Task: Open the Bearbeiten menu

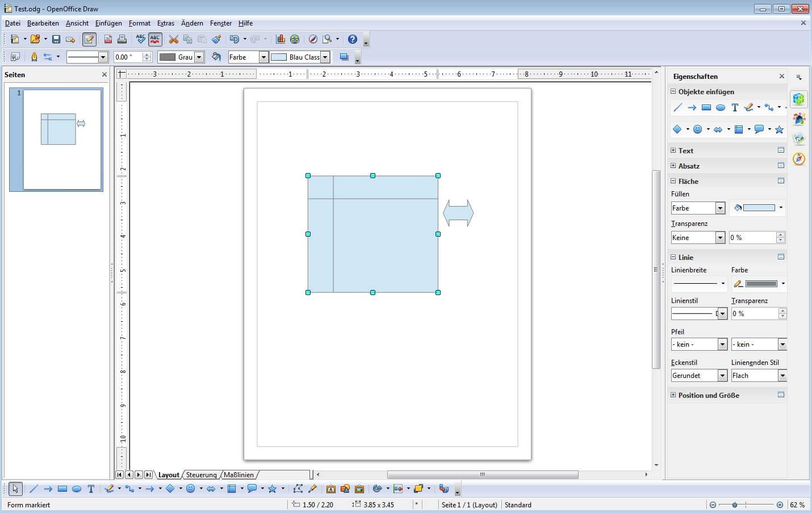Action: [x=43, y=23]
